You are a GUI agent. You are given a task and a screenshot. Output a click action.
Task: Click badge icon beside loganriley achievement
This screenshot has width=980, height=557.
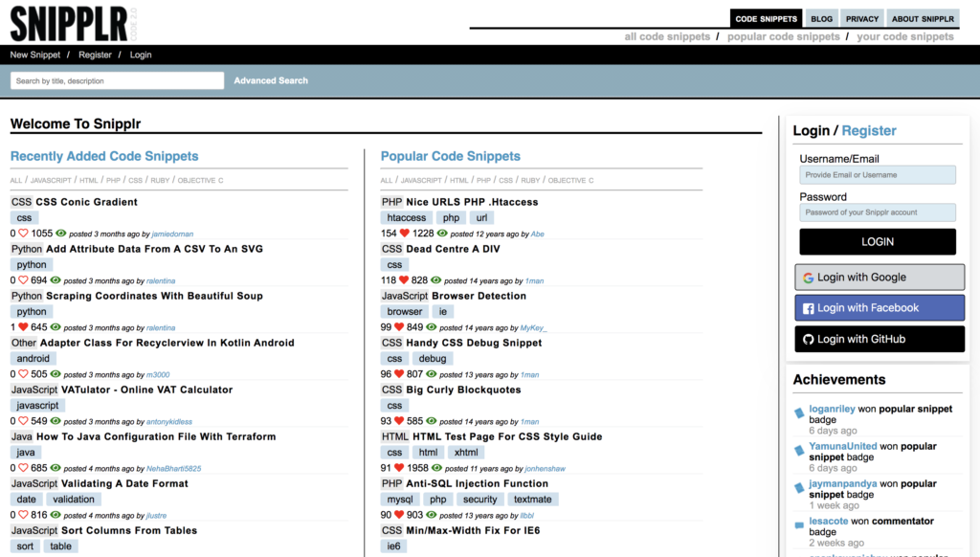point(800,413)
